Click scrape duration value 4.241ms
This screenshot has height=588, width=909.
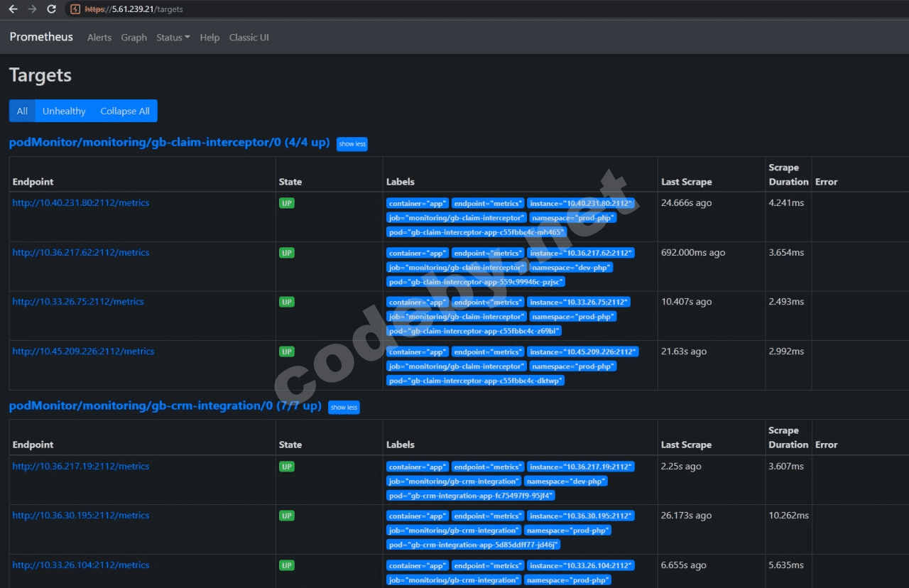click(x=786, y=202)
